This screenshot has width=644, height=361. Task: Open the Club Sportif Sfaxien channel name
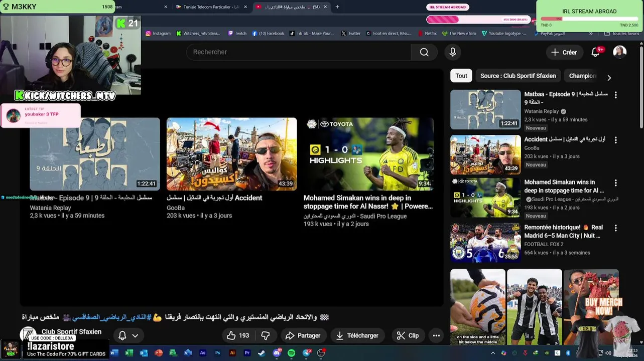click(x=71, y=331)
